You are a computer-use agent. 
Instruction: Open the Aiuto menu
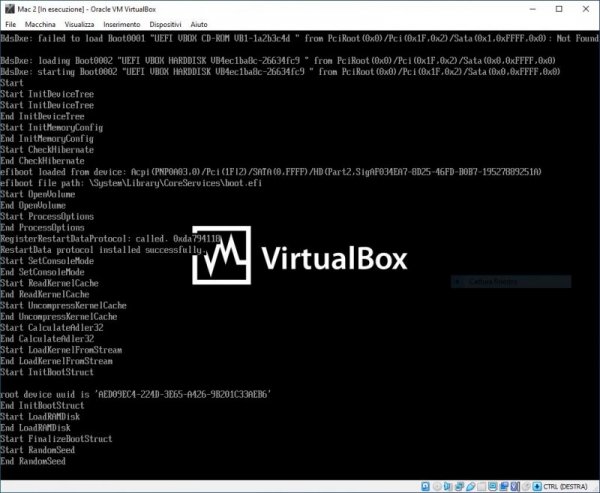pyautogui.click(x=199, y=24)
